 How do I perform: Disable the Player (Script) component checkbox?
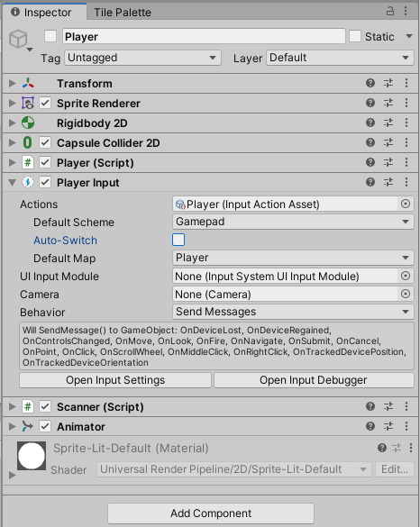click(45, 162)
